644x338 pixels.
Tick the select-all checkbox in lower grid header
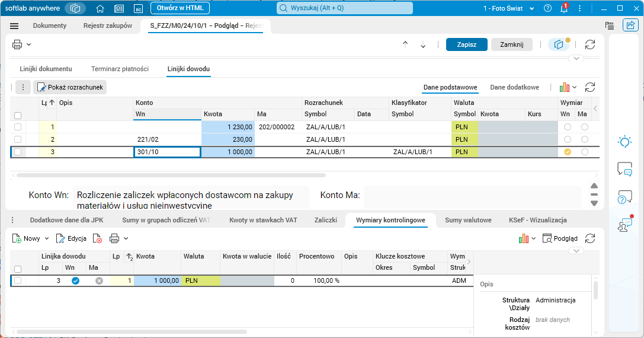click(x=18, y=269)
